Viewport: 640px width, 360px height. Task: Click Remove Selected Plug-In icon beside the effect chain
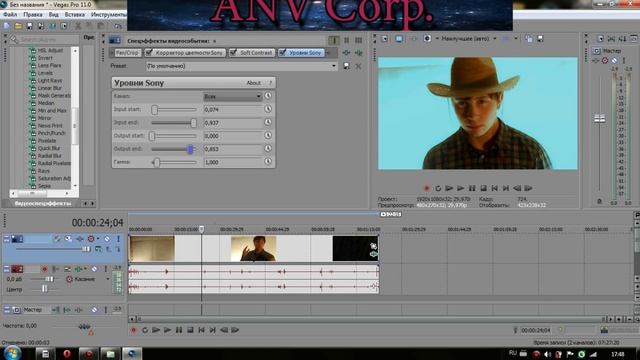tap(358, 53)
